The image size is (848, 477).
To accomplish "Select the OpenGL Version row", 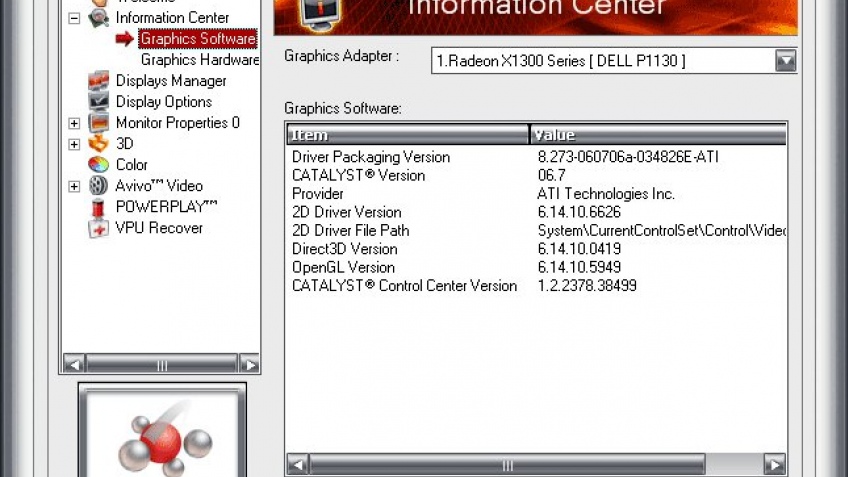I will point(536,267).
